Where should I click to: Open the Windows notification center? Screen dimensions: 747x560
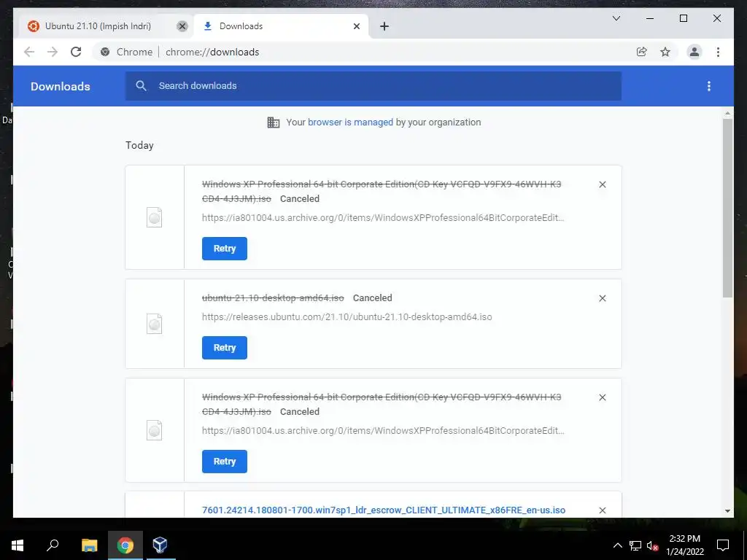pyautogui.click(x=723, y=545)
